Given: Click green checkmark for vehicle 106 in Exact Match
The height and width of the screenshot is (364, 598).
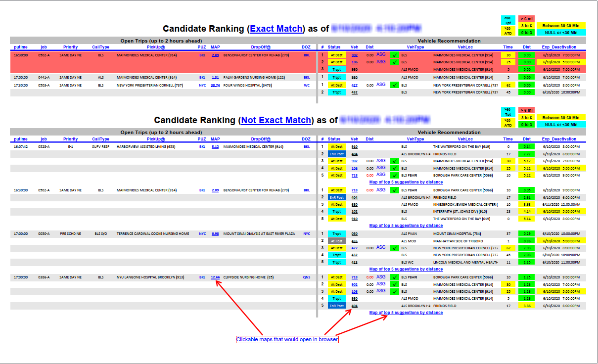Looking at the screenshot, I should point(394,62).
